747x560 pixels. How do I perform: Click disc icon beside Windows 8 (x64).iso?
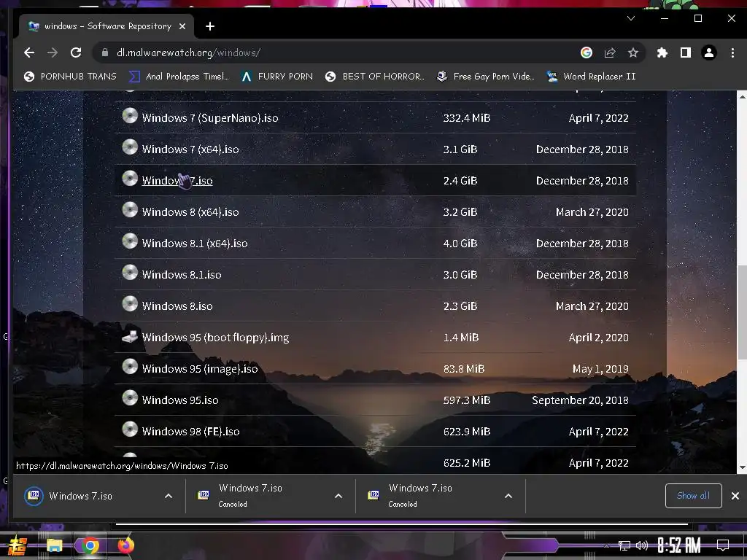130,210
